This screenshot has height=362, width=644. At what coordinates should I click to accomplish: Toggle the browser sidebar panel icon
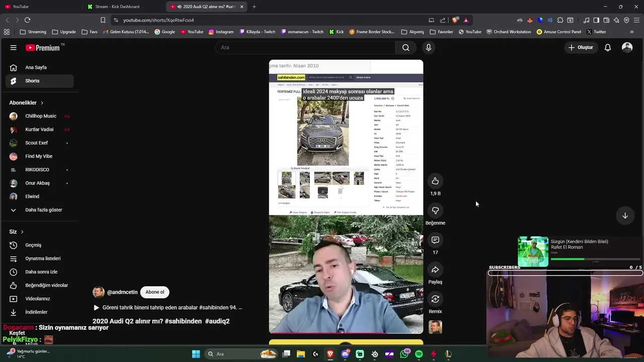click(596, 20)
